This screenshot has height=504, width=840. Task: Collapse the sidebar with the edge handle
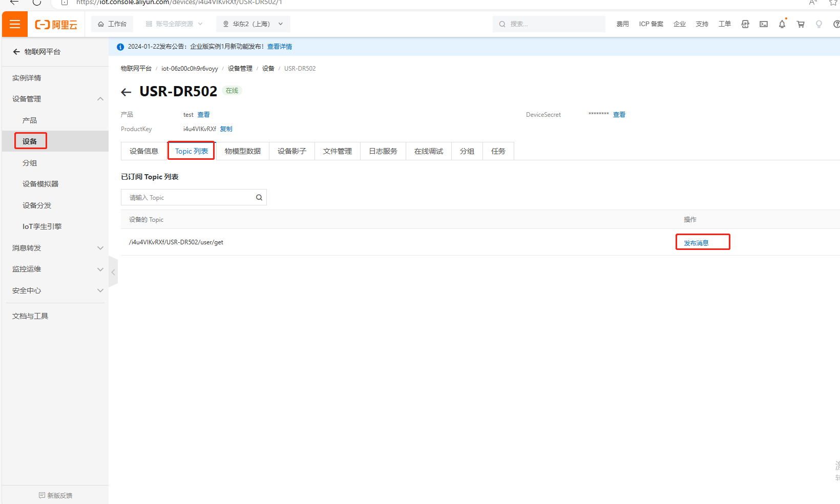(113, 272)
